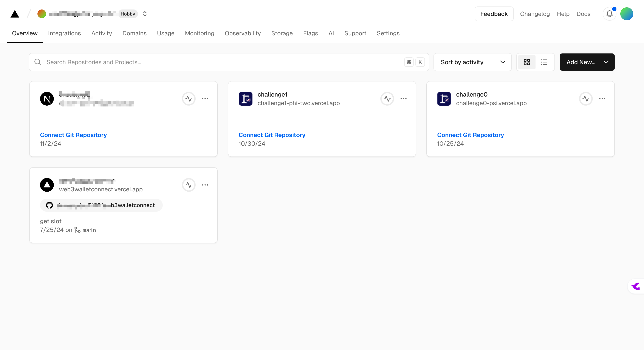Screen dimensions: 644x350
Task: Switch to the Overview tab
Action: coord(25,33)
